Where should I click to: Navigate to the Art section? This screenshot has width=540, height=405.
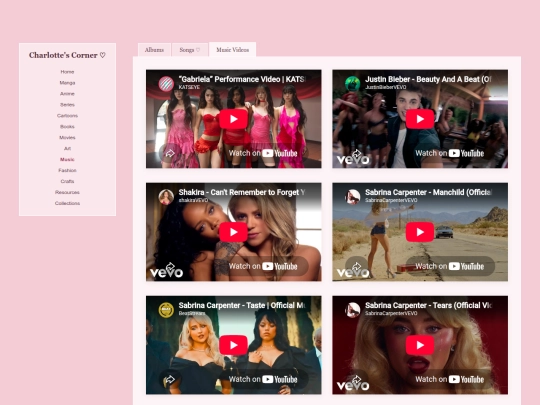pos(67,148)
